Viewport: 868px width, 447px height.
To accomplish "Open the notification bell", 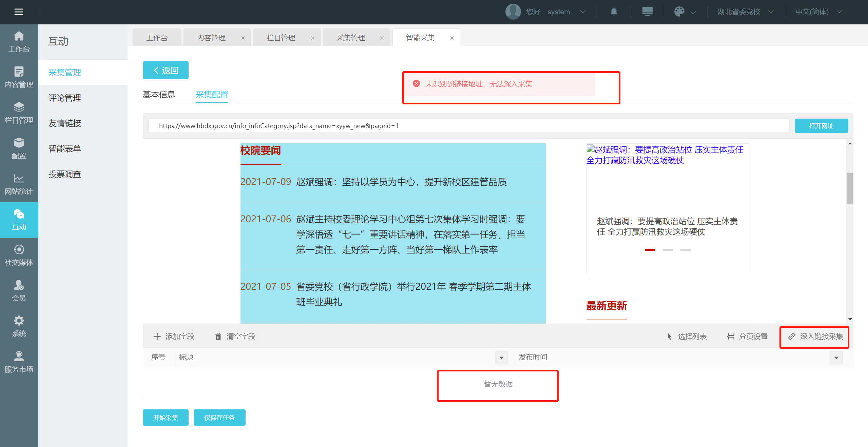I will pos(614,12).
